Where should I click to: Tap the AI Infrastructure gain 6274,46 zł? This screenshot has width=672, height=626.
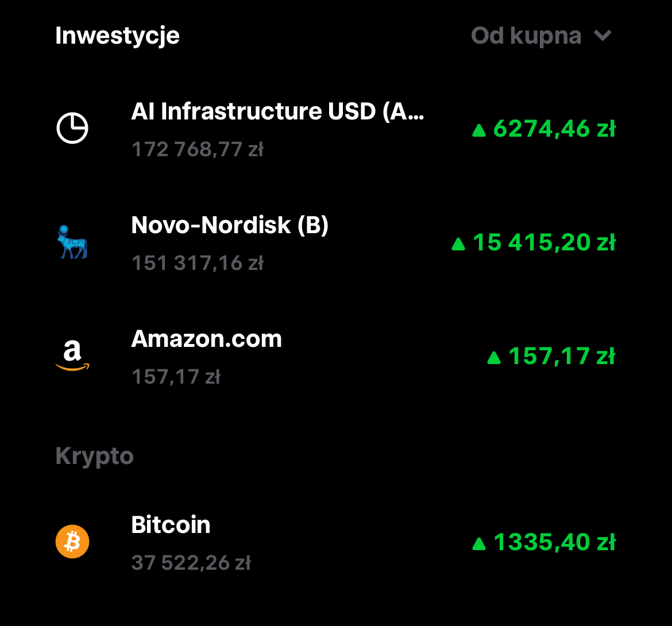point(554,129)
